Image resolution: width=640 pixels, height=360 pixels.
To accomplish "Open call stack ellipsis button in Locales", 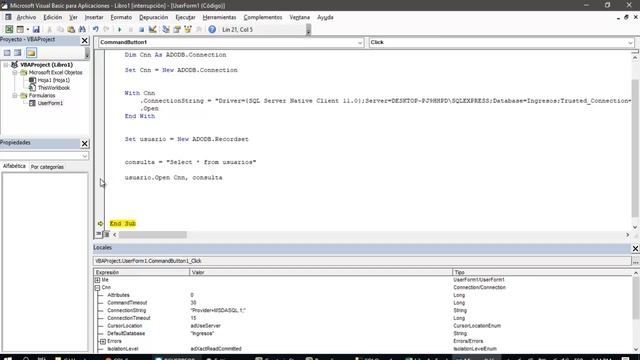I will [x=636, y=261].
